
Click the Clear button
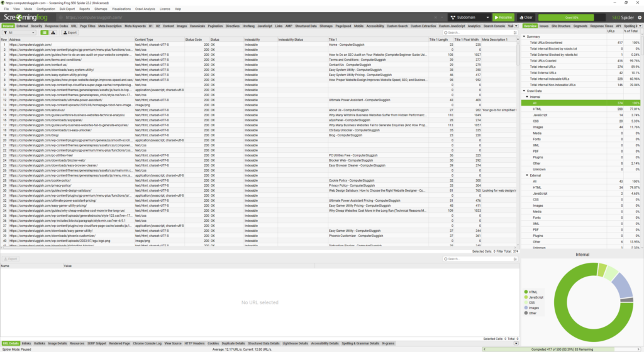pos(526,17)
